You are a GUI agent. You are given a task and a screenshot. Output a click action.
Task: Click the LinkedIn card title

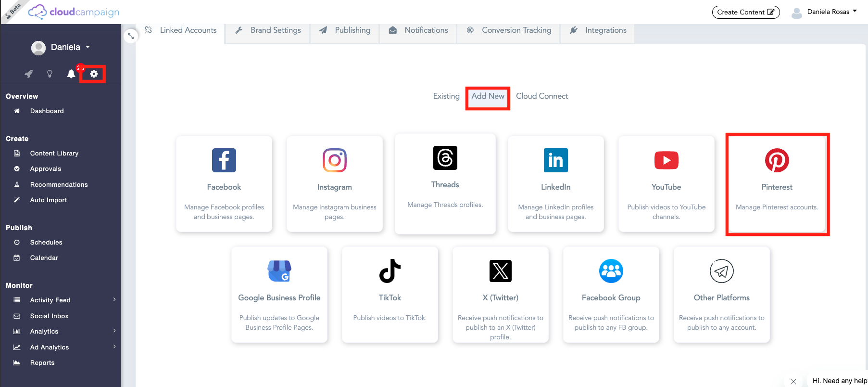(x=556, y=187)
